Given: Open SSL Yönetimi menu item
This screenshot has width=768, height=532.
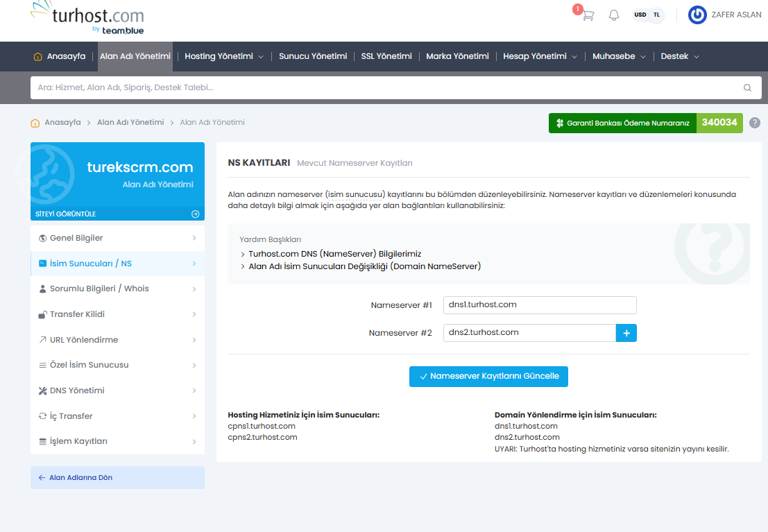Looking at the screenshot, I should 386,56.
